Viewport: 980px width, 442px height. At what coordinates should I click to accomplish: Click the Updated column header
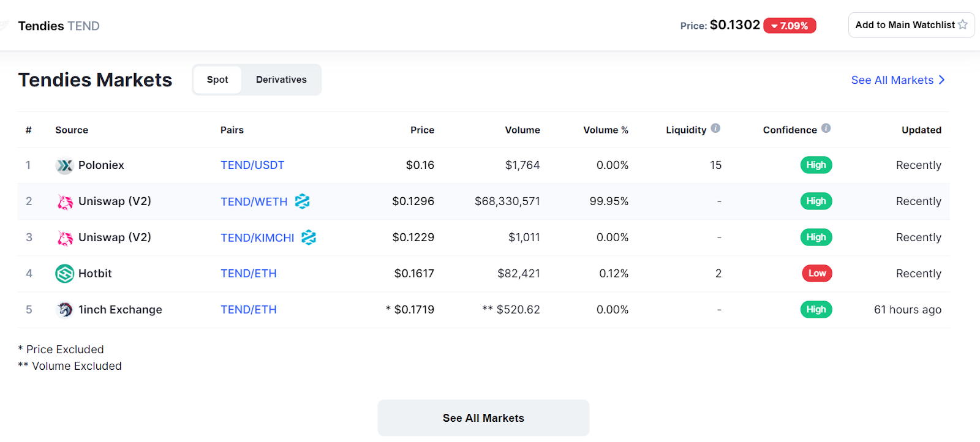click(921, 130)
